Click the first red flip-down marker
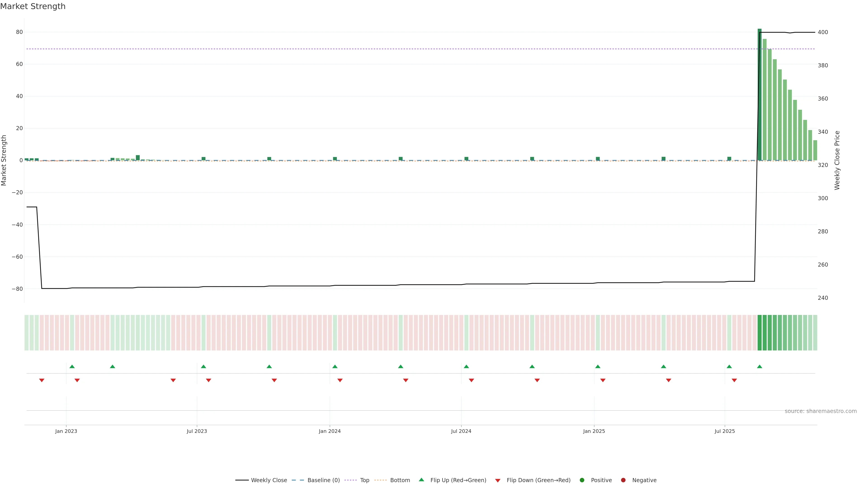The image size is (868, 488). [42, 380]
